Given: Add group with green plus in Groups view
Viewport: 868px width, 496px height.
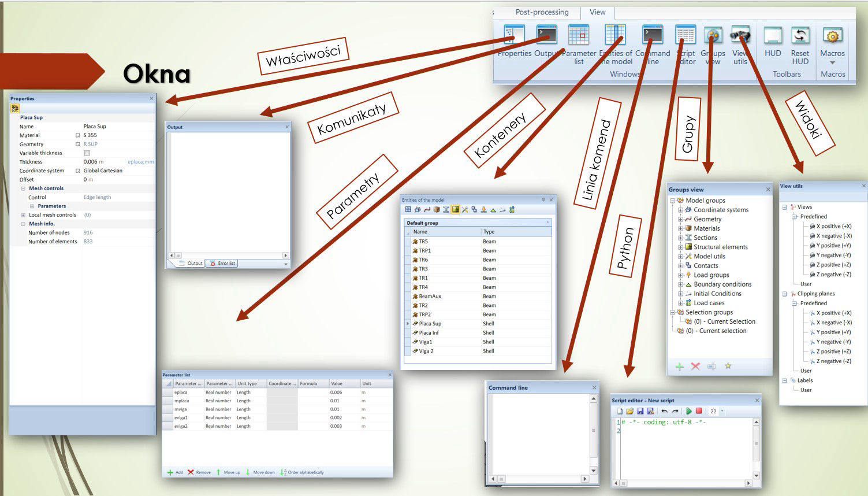Looking at the screenshot, I should coord(680,367).
